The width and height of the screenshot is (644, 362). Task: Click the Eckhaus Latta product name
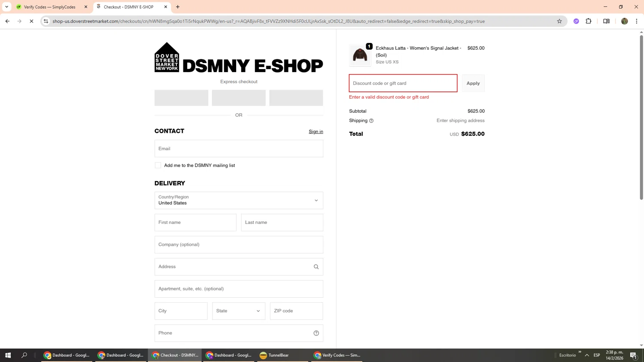419,51
